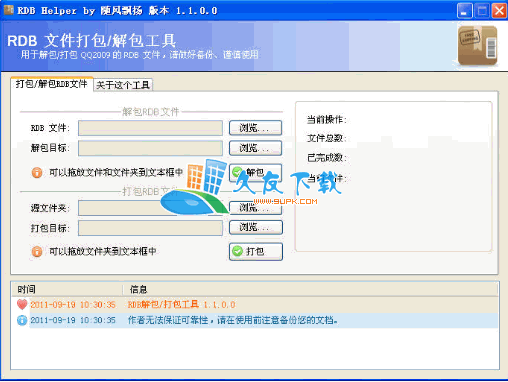Browse for the 源文件夹 folder
This screenshot has width=508, height=382.
tap(256, 208)
